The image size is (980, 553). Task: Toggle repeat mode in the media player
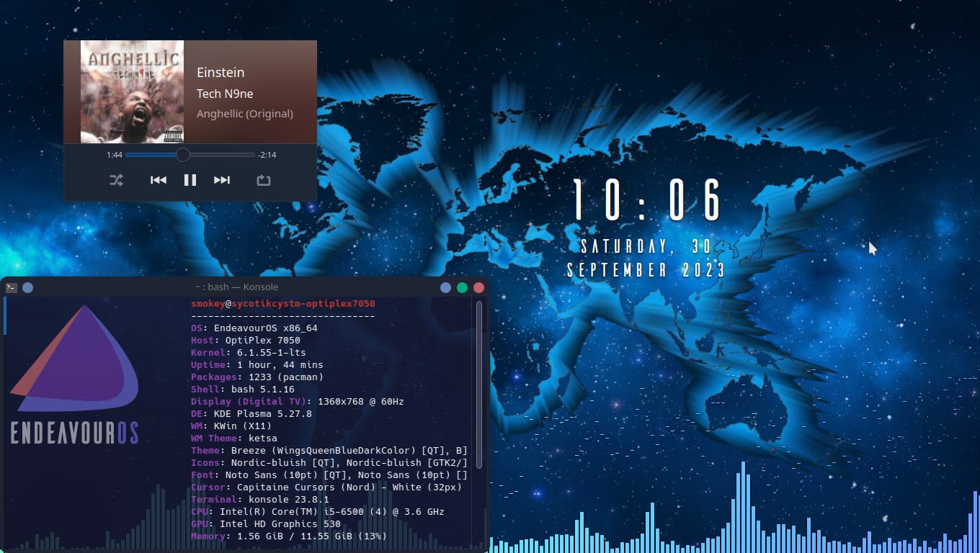coord(264,180)
